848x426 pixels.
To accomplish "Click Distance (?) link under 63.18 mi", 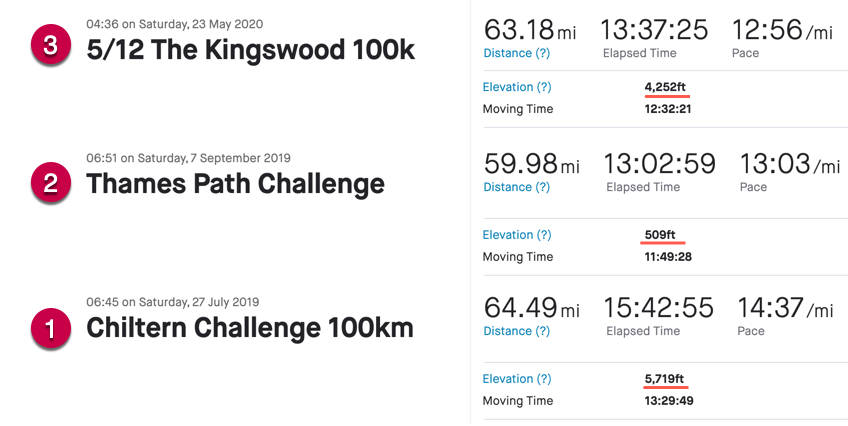I will pos(516,53).
